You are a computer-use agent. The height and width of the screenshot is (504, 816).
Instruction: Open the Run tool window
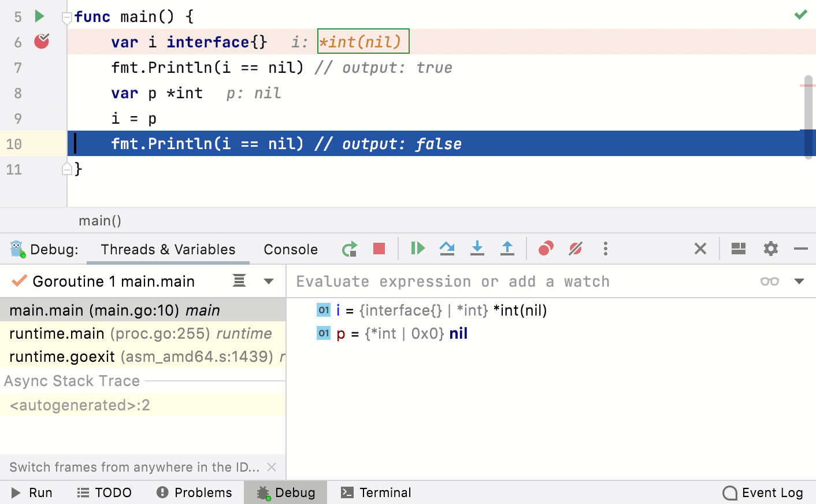click(32, 492)
